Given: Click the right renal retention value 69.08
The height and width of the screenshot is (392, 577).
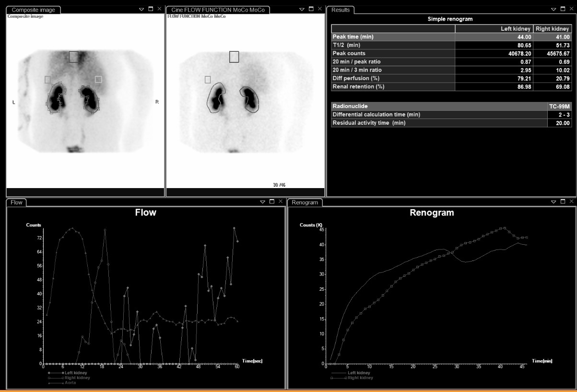Looking at the screenshot, I should tap(562, 87).
